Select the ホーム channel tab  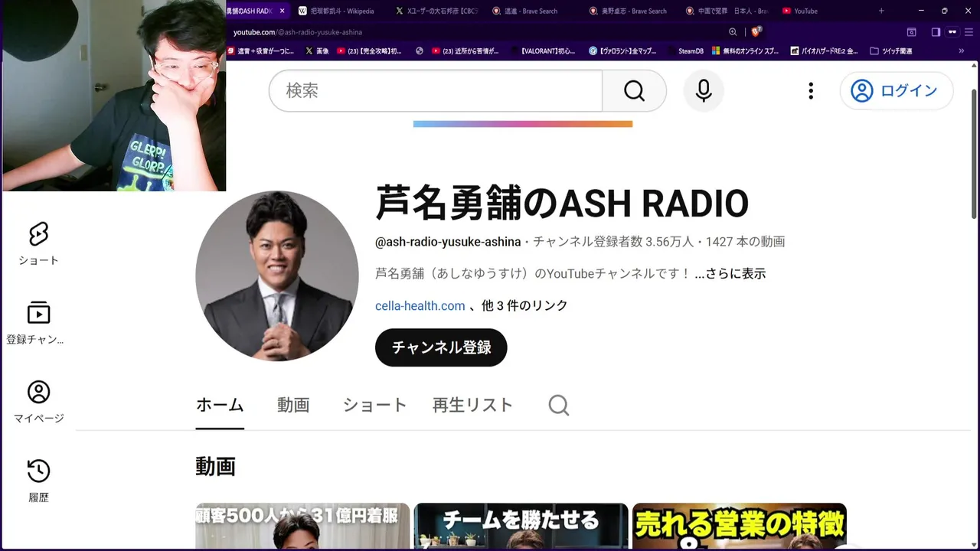coord(220,405)
